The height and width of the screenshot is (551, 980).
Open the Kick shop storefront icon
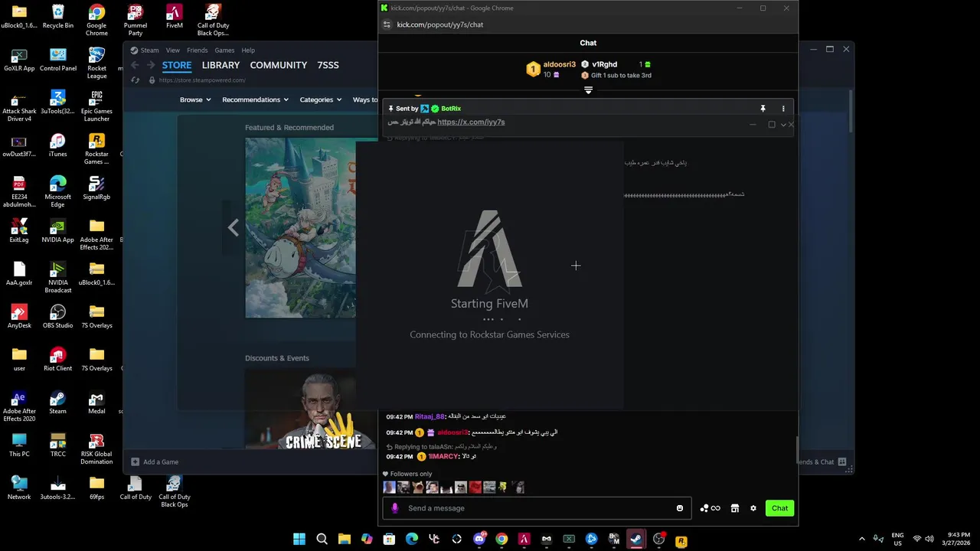point(734,508)
